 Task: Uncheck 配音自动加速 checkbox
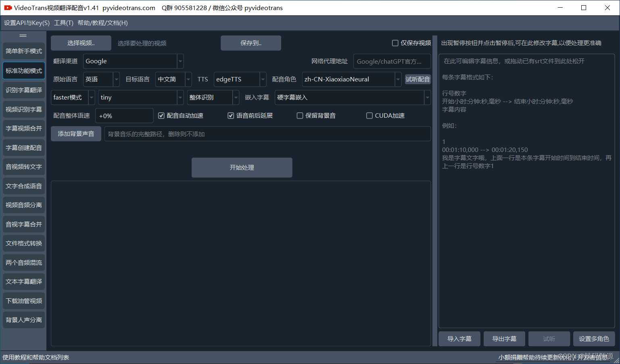[181, 116]
